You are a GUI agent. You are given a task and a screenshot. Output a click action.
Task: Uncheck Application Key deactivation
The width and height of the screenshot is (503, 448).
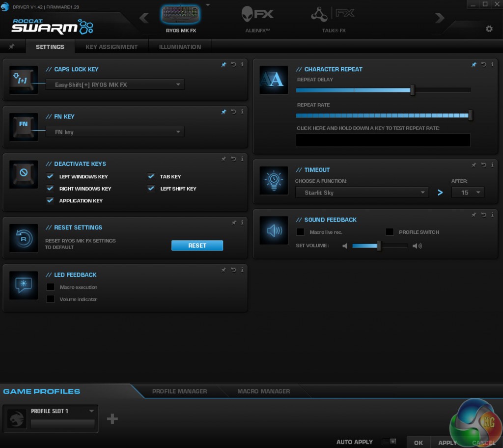(x=50, y=200)
